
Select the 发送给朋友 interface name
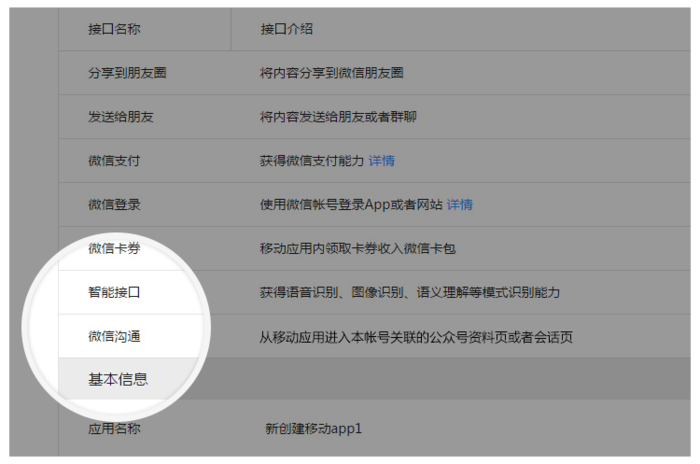tap(121, 117)
